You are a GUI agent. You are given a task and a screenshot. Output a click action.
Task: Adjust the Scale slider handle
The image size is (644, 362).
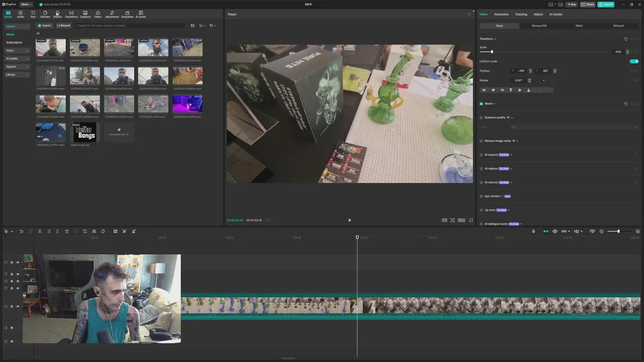tap(492, 52)
